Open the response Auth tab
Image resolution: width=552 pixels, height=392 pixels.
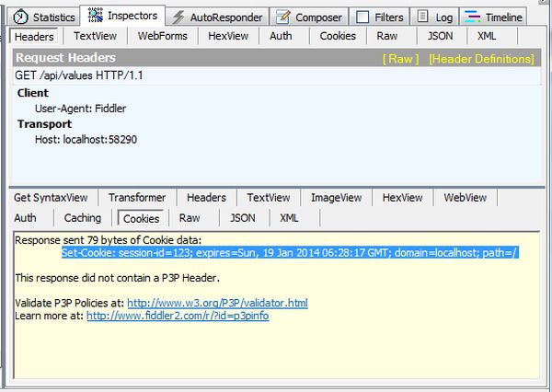(x=25, y=218)
